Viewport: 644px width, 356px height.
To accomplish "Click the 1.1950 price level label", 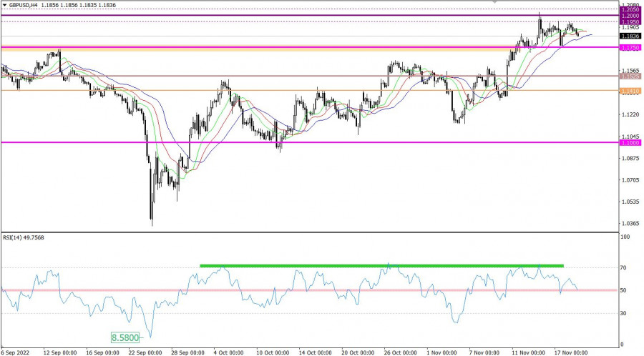I will (x=630, y=21).
